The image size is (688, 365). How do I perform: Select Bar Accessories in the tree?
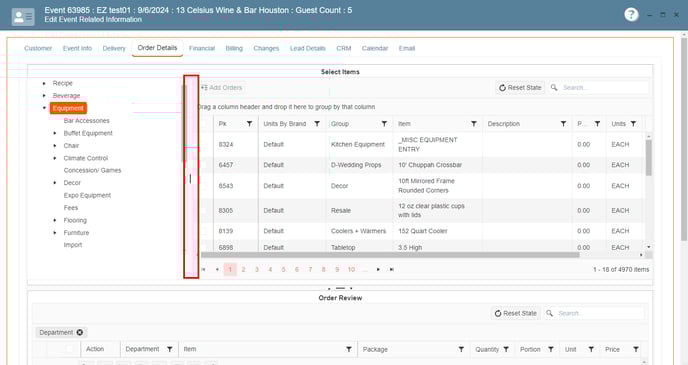coord(86,121)
